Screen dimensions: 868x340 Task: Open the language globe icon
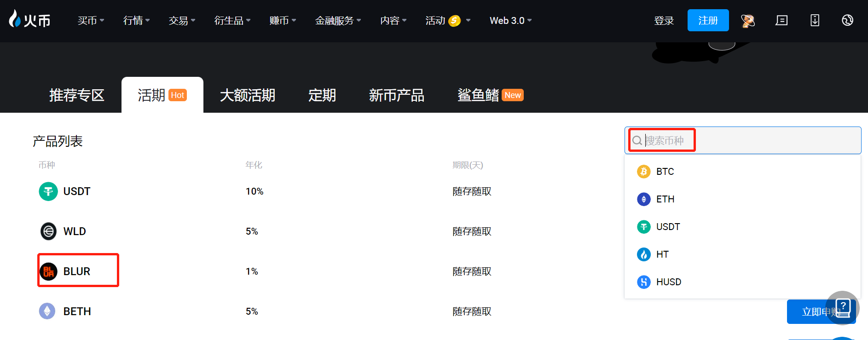coord(847,20)
